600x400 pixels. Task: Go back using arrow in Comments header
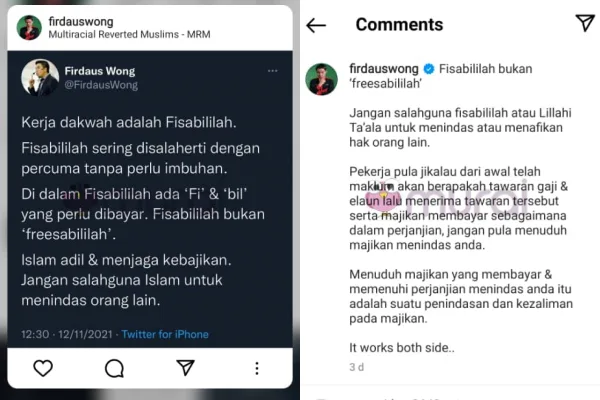coord(316,26)
